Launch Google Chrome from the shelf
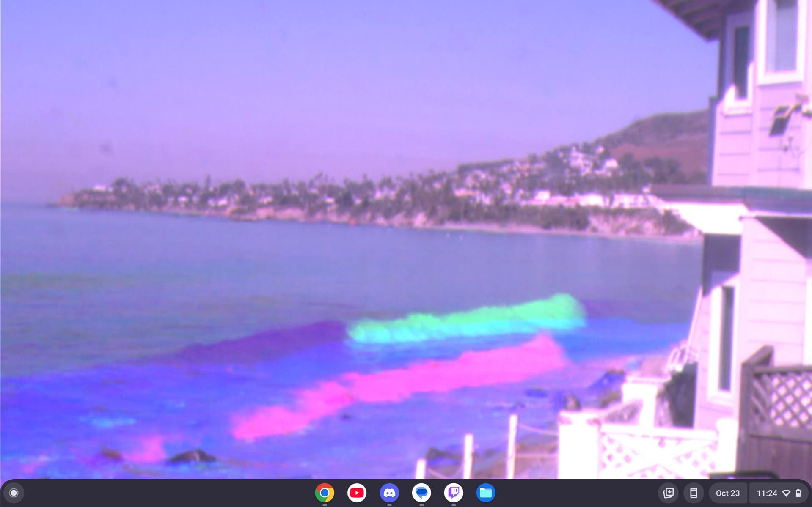Image resolution: width=812 pixels, height=507 pixels. click(x=325, y=493)
